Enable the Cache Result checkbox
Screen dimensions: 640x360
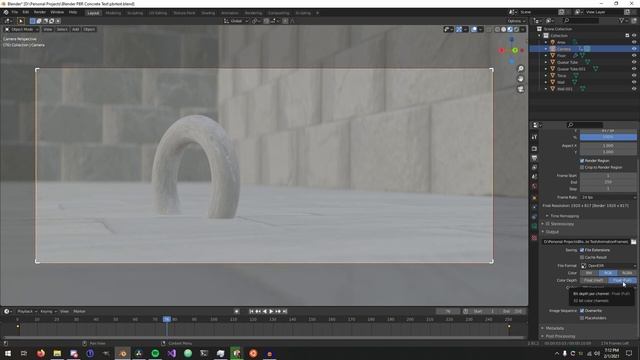tap(582, 257)
